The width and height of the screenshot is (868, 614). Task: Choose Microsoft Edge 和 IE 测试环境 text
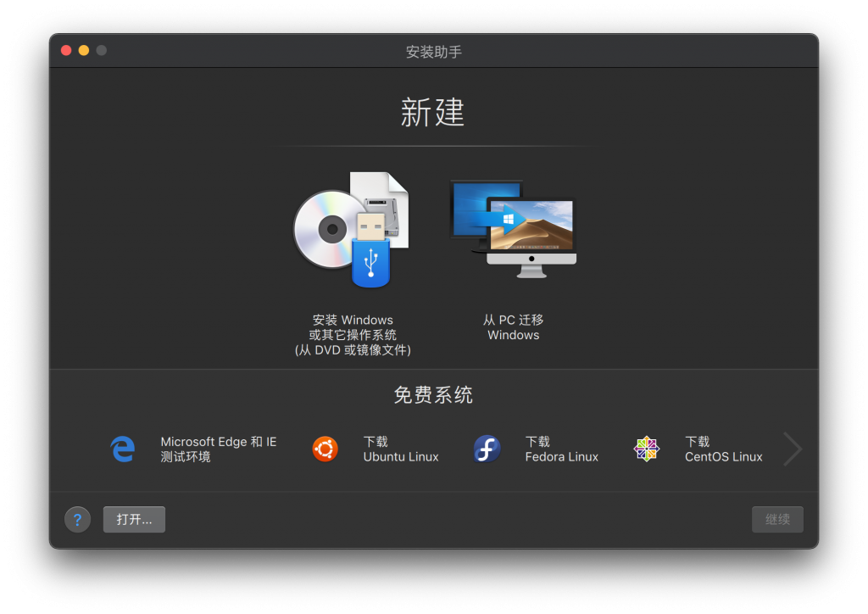218,449
